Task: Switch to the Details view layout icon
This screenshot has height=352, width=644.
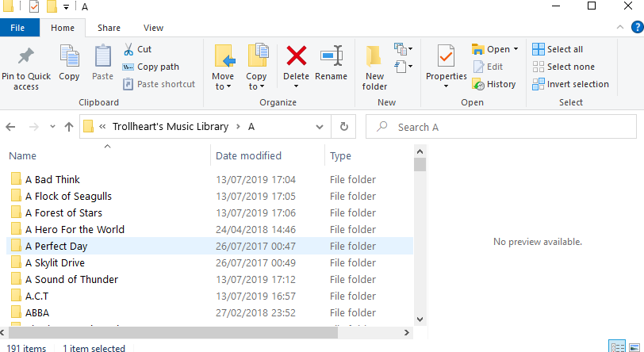Action: pos(617,346)
